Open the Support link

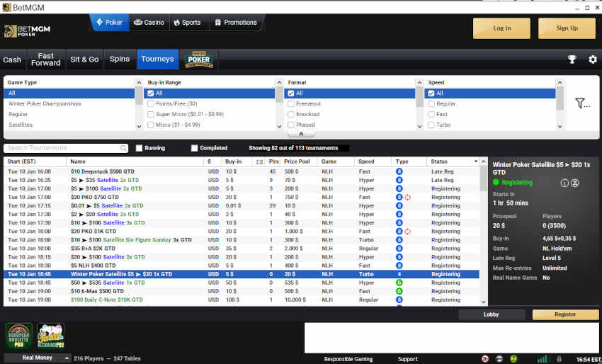tap(408, 359)
